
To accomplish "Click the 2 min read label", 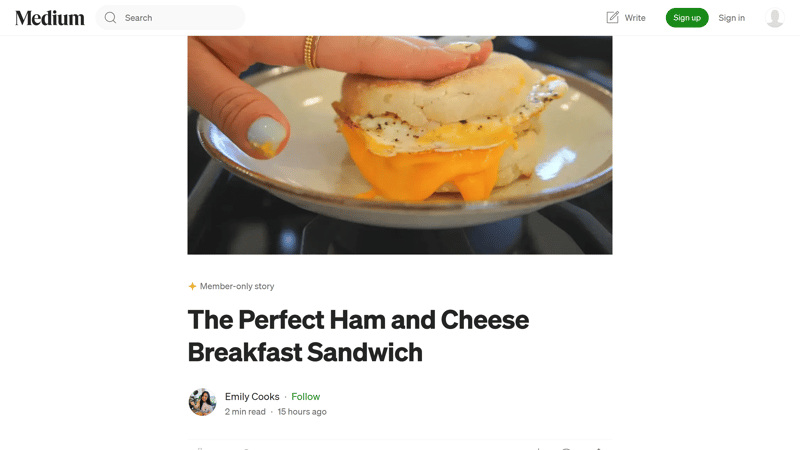I will tap(245, 412).
